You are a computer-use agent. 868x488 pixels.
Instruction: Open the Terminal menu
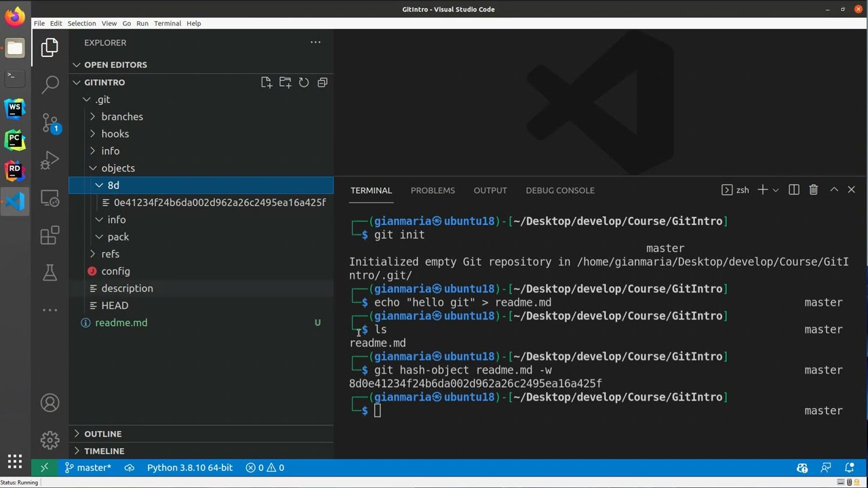(167, 23)
